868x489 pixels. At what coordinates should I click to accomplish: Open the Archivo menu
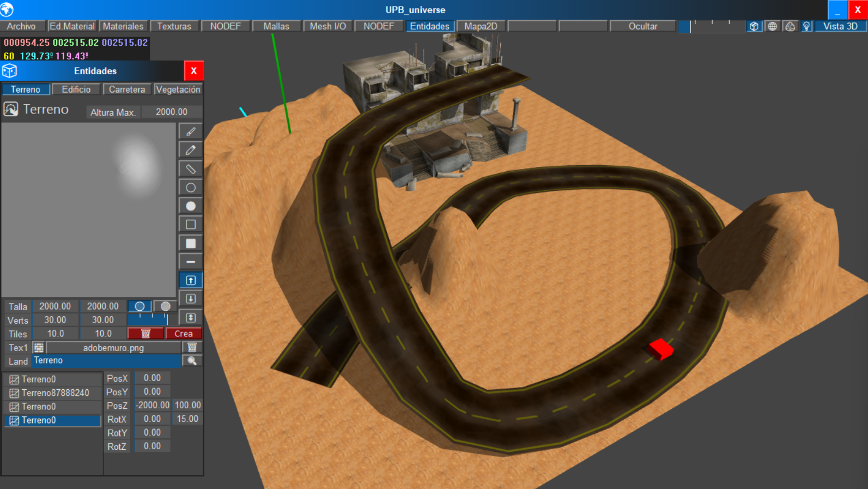pyautogui.click(x=21, y=26)
